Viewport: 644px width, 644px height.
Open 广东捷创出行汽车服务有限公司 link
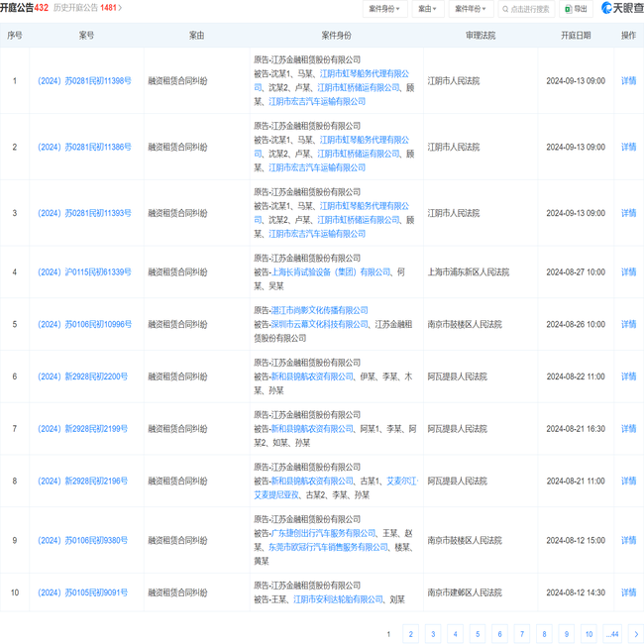tap(323, 533)
